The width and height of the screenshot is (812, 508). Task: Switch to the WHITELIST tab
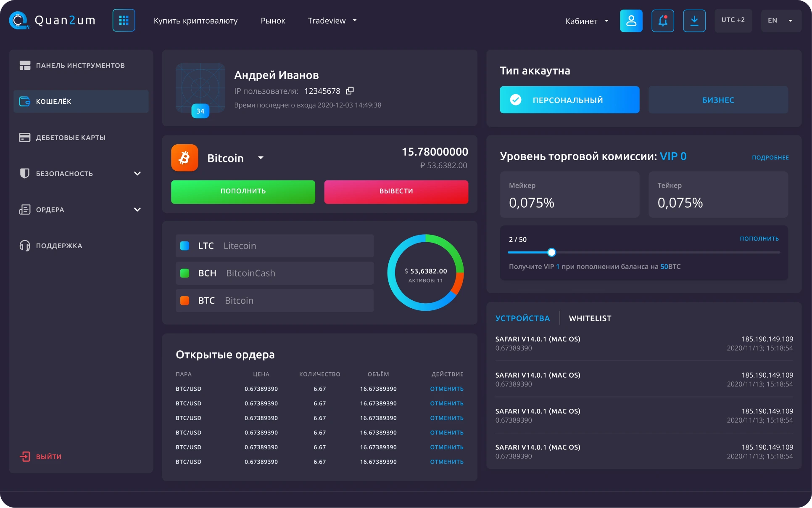(590, 318)
